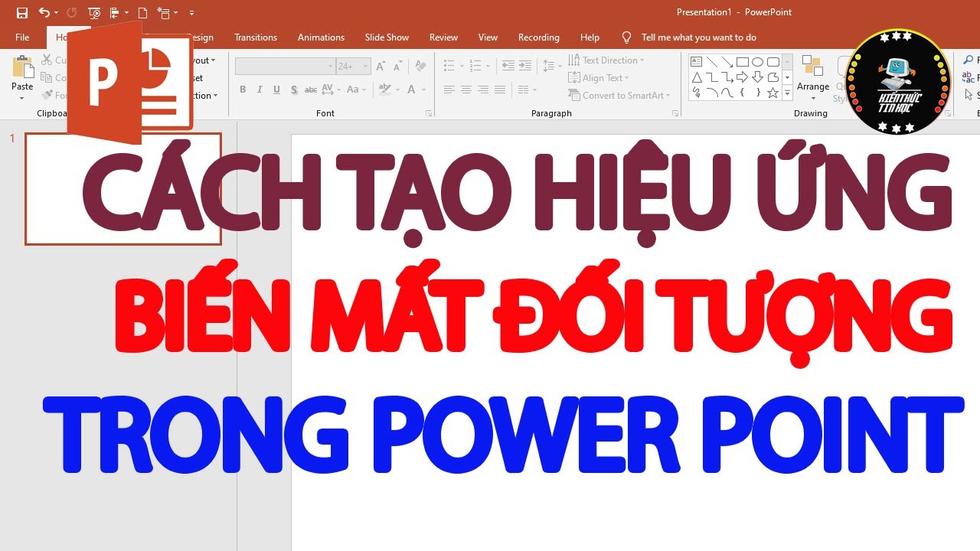Screen dimensions: 980x551
Task: Open the Help tab
Action: click(590, 37)
